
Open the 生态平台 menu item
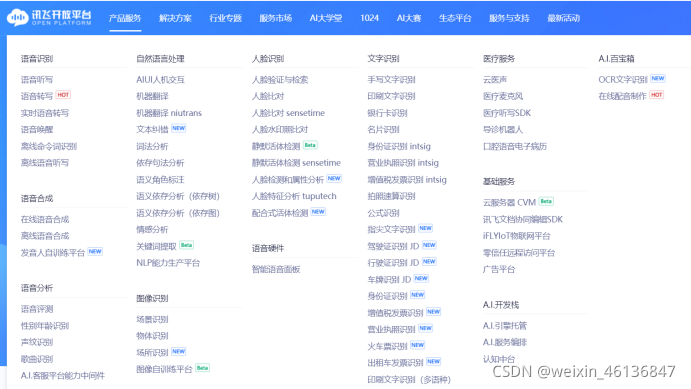(x=455, y=18)
